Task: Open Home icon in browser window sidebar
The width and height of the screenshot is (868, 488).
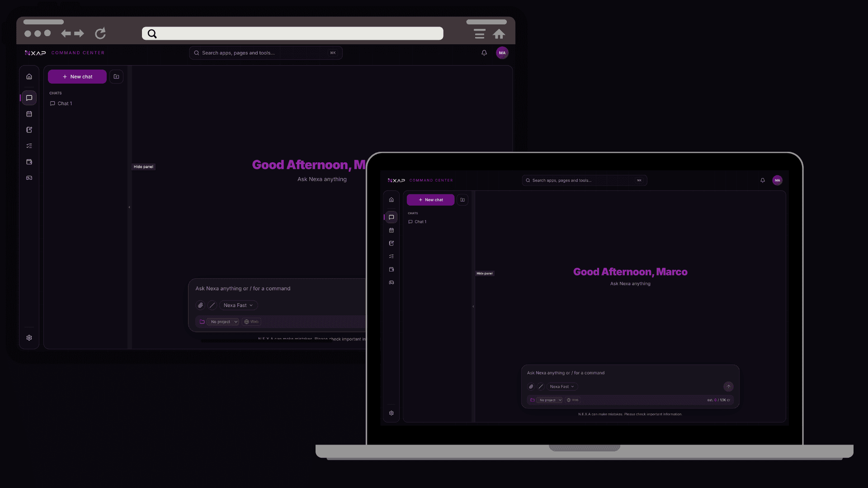Action: point(29,77)
